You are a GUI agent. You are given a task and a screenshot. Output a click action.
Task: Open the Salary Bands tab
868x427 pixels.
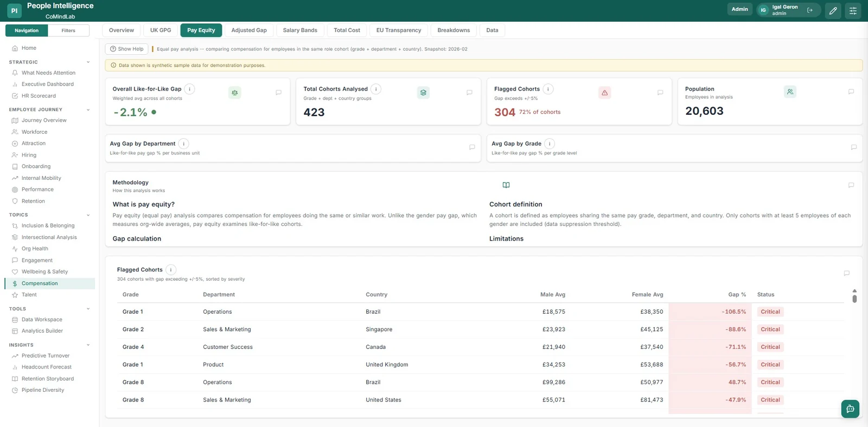click(300, 30)
